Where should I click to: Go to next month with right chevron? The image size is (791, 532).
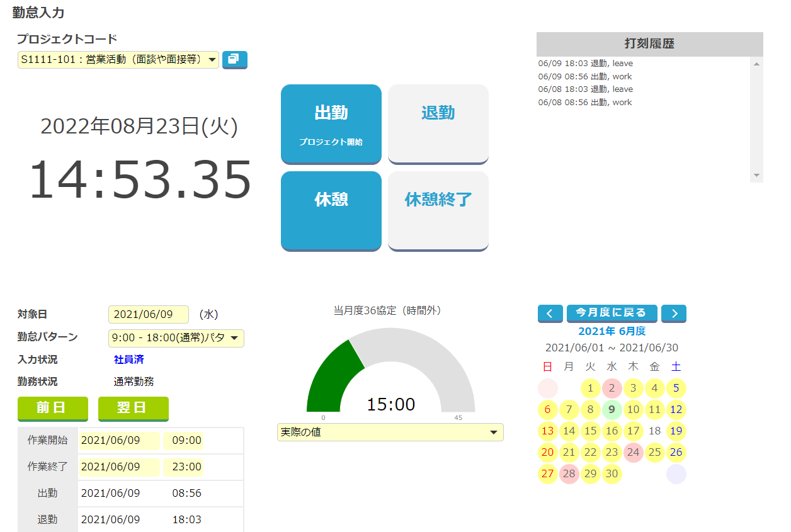674,313
